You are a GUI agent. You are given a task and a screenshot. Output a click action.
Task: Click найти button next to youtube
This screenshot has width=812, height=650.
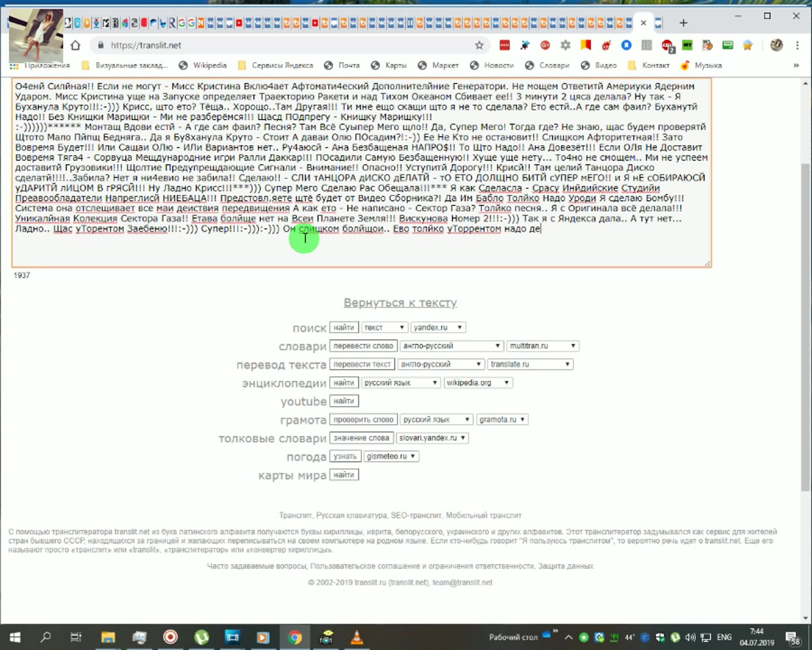click(344, 401)
